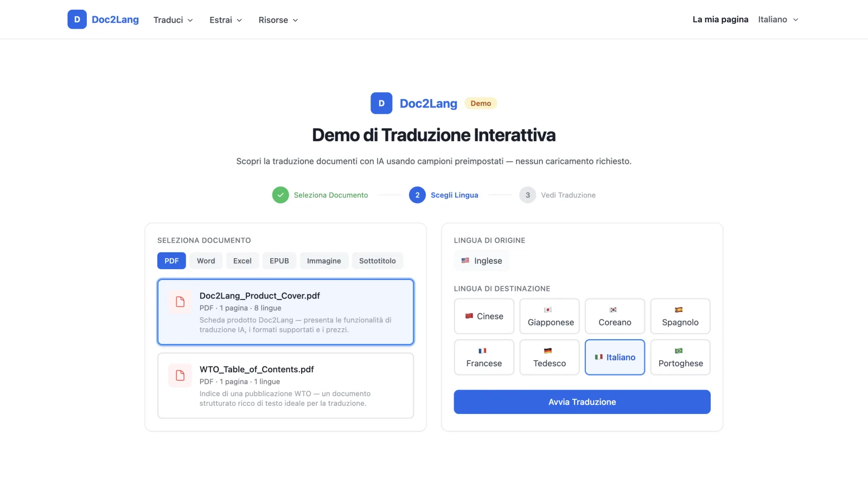
Task: Click the SELEZIONA DOCUMENTO label
Action: pyautogui.click(x=204, y=240)
